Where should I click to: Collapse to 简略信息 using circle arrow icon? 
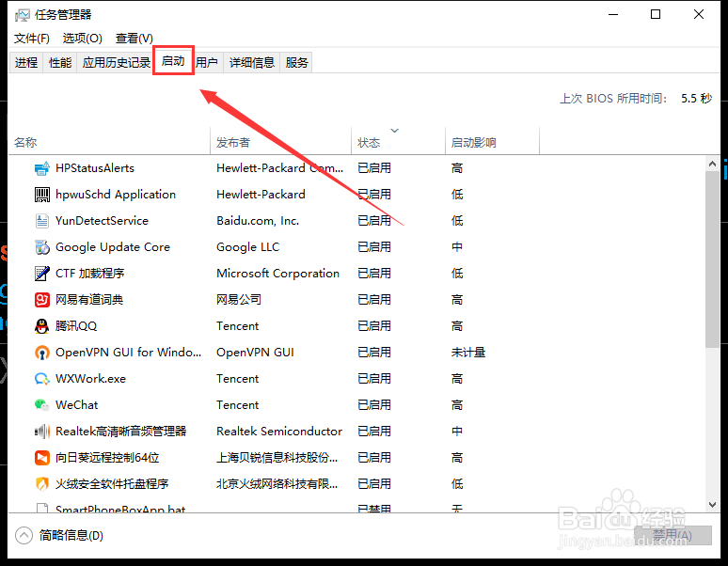tap(24, 535)
